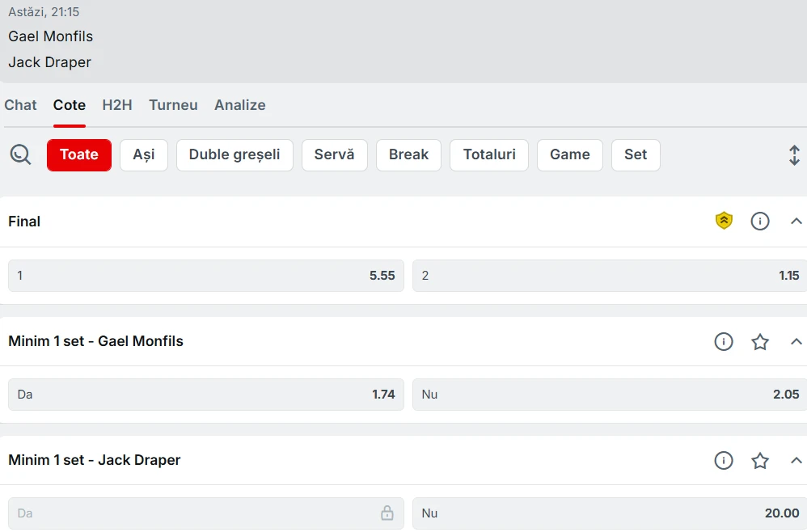Filter markets by Set
807x532 pixels.
pos(636,155)
